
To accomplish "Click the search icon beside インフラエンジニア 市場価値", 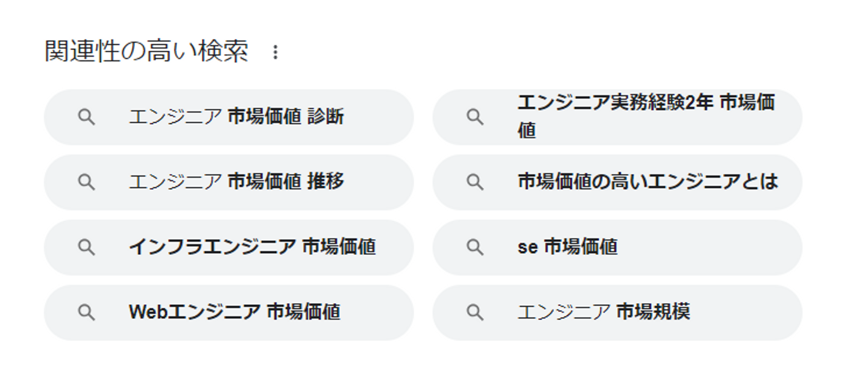I will click(87, 247).
